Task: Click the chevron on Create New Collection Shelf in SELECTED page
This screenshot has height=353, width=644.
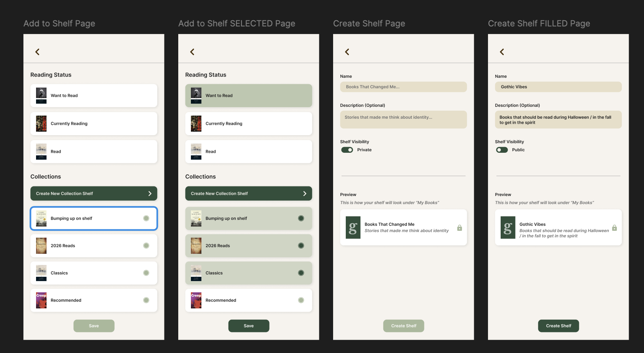Action: pyautogui.click(x=305, y=193)
